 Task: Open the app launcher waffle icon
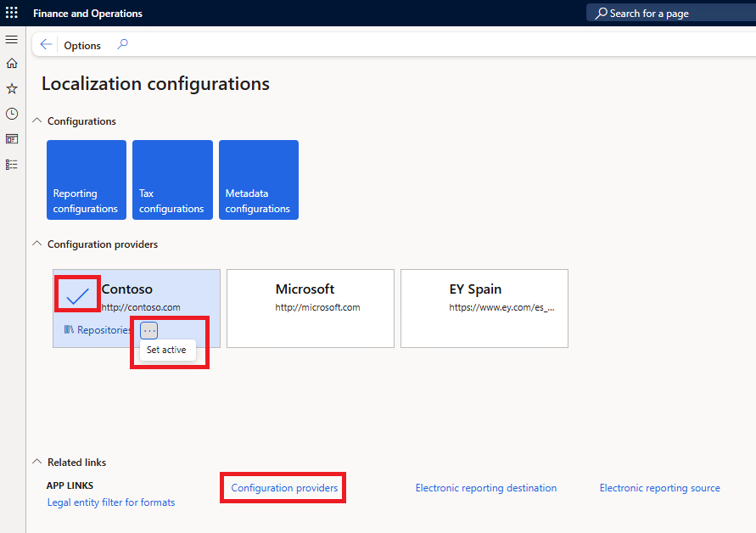point(12,13)
